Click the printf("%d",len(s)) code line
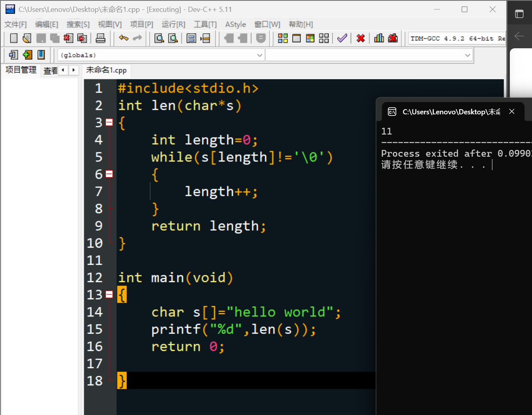532x415 pixels. pos(234,330)
